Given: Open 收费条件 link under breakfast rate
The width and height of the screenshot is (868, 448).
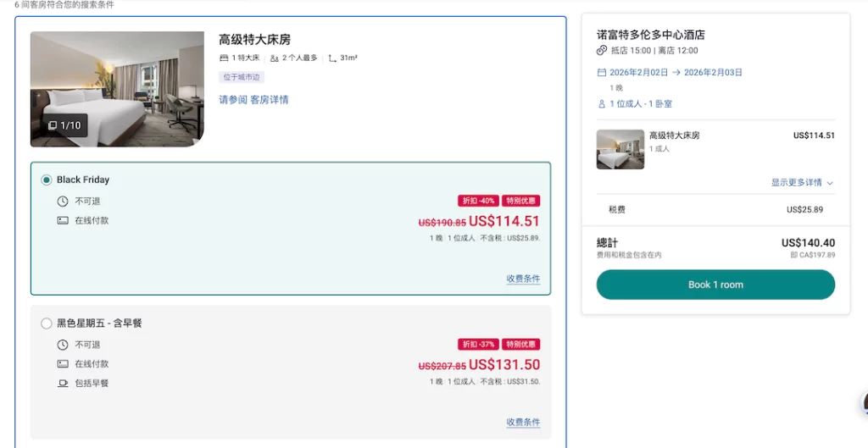Looking at the screenshot, I should (x=523, y=422).
